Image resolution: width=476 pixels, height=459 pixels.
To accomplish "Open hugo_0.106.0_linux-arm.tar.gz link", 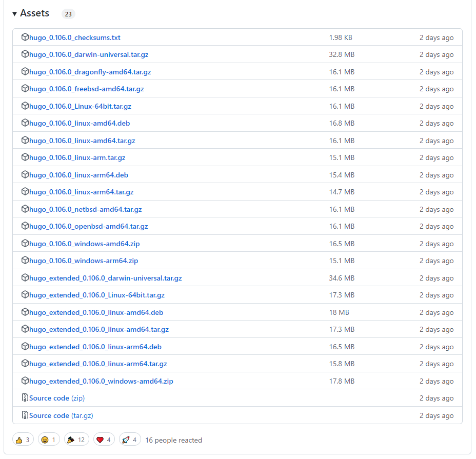I will (x=77, y=157).
